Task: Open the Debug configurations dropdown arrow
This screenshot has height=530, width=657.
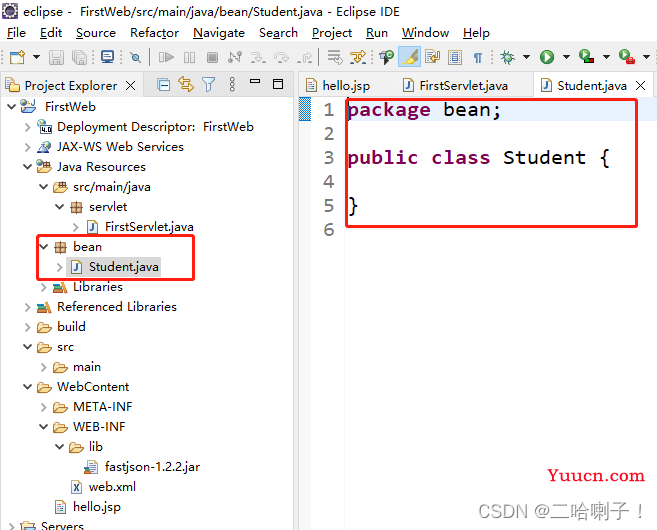Action: pos(526,57)
